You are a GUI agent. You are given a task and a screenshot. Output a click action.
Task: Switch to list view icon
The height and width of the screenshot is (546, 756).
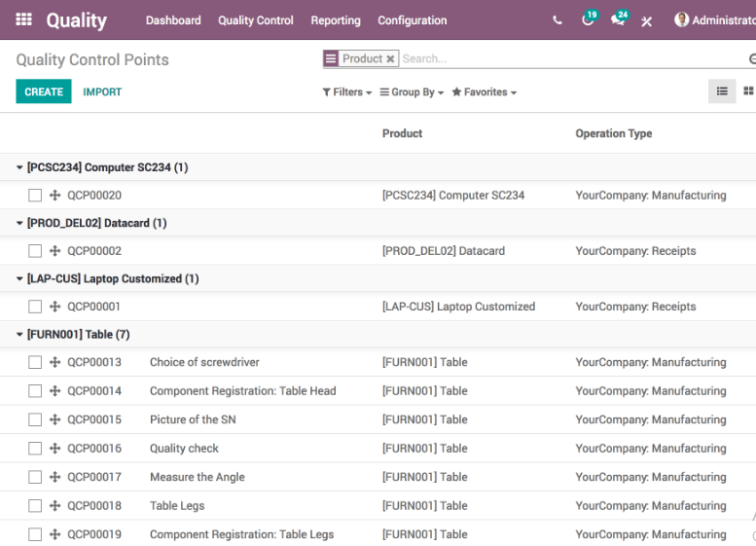pos(722,91)
